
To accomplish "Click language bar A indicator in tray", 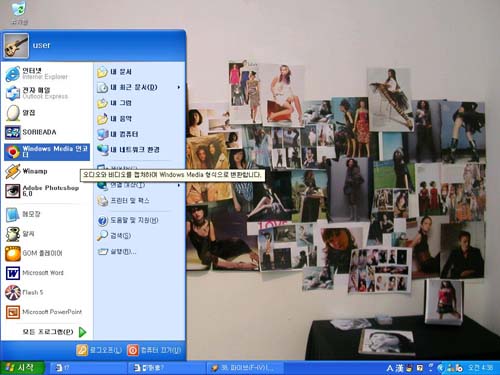I will (x=390, y=368).
